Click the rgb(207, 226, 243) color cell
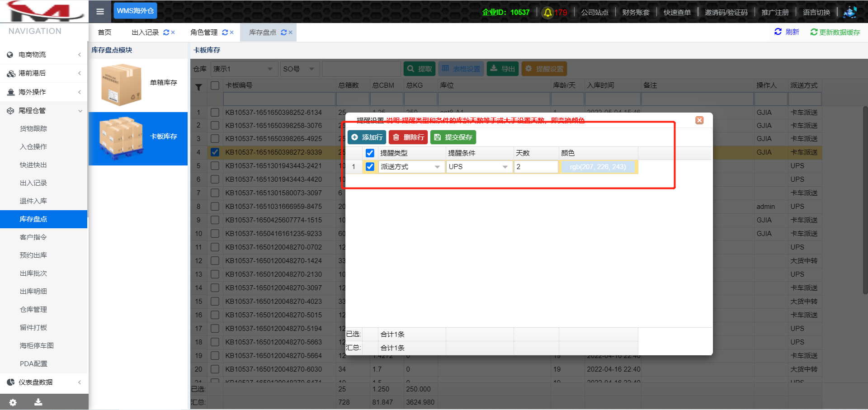 598,167
